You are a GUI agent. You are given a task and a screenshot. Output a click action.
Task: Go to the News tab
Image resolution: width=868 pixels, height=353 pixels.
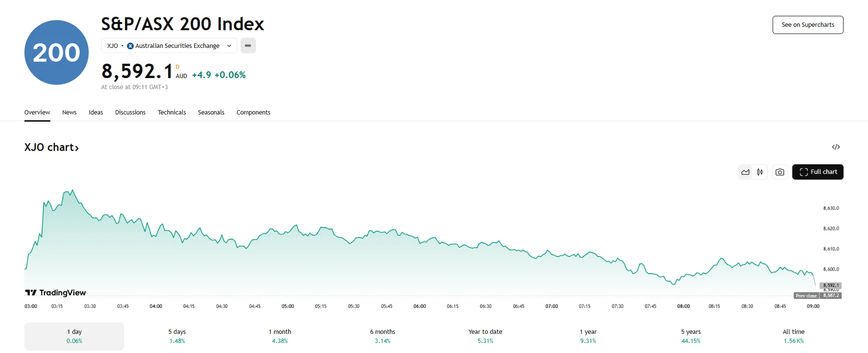(69, 113)
